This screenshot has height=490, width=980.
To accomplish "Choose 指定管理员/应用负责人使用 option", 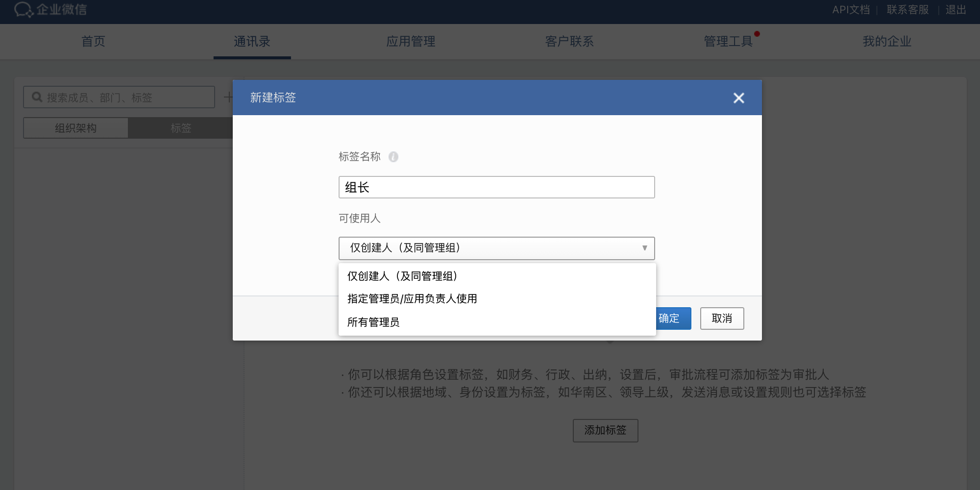I will tap(412, 299).
